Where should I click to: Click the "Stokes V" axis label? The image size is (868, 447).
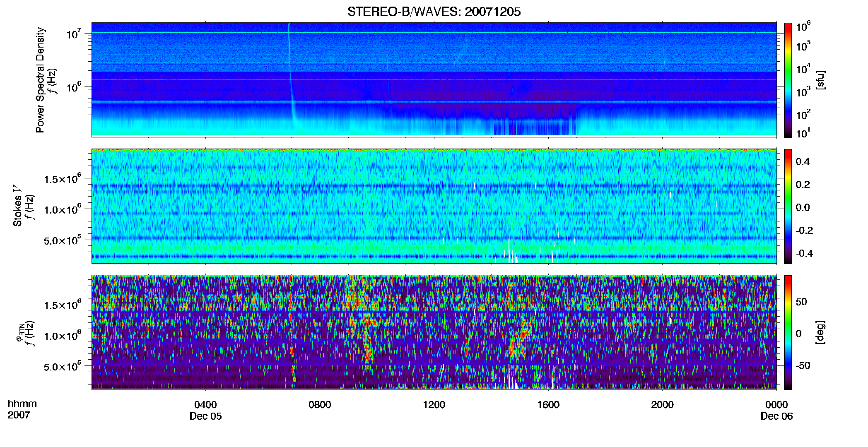[17, 206]
